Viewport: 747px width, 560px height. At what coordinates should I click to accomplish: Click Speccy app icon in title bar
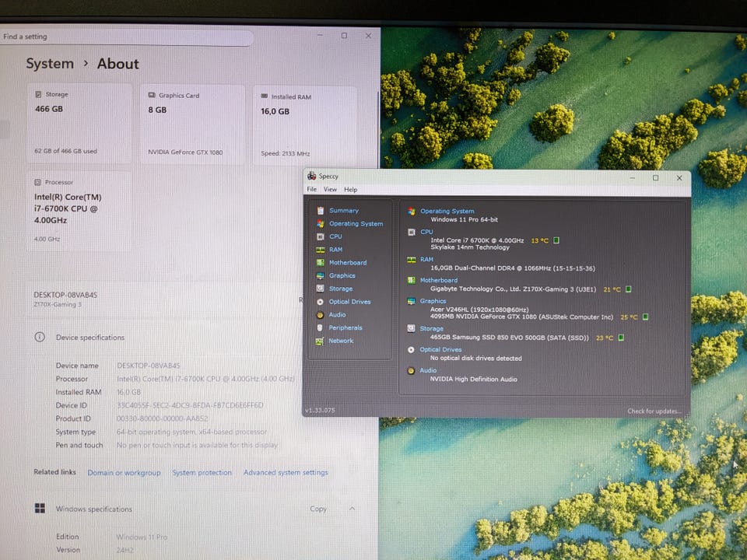click(311, 176)
